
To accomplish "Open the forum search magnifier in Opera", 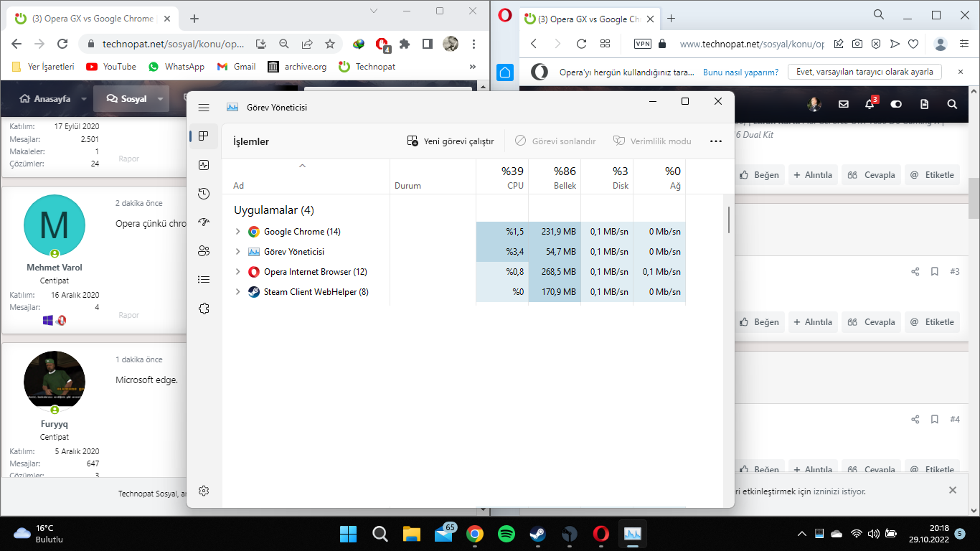I will (952, 104).
